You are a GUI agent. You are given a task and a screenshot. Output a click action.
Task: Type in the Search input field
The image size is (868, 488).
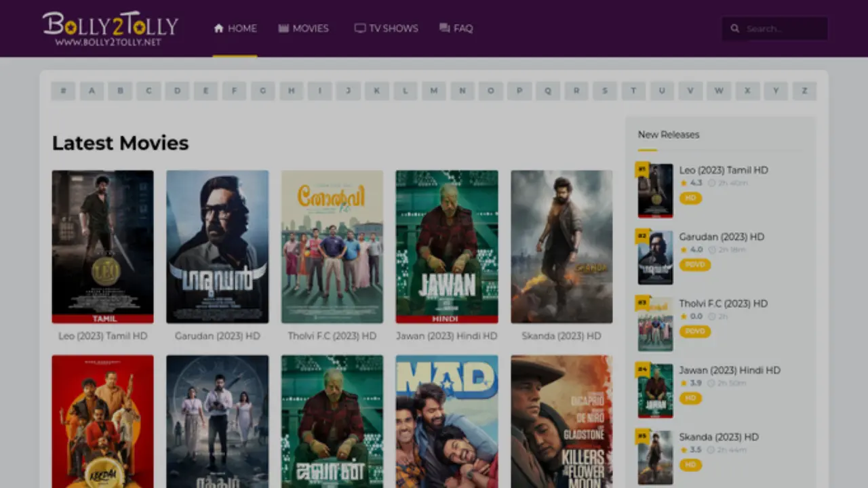click(x=783, y=28)
